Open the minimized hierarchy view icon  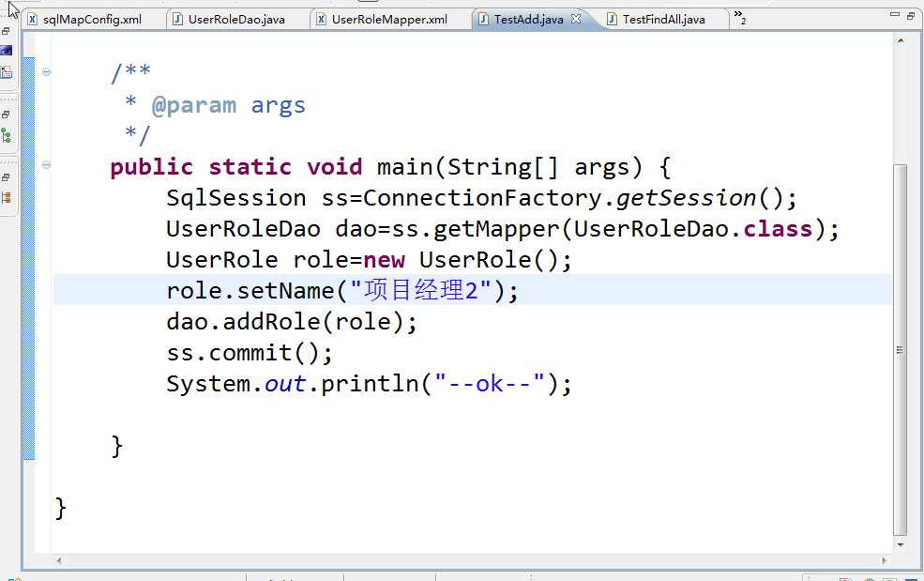click(x=7, y=136)
